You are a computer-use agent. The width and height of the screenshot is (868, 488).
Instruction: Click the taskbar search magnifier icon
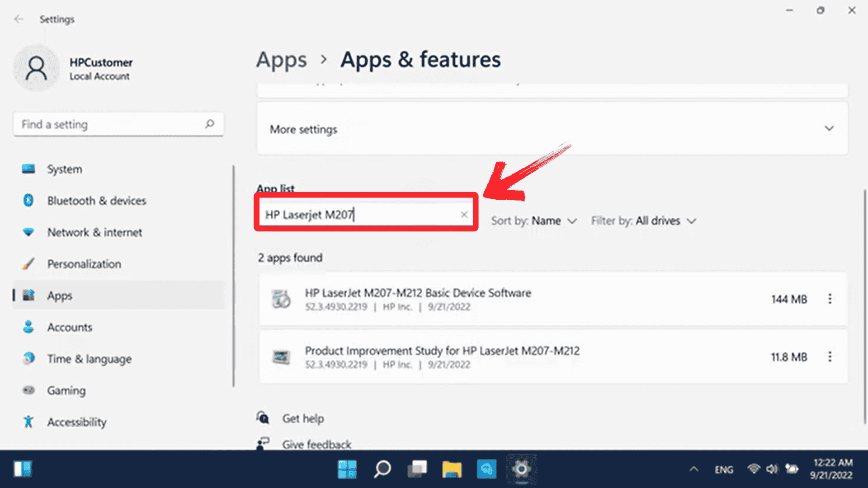[x=382, y=469]
